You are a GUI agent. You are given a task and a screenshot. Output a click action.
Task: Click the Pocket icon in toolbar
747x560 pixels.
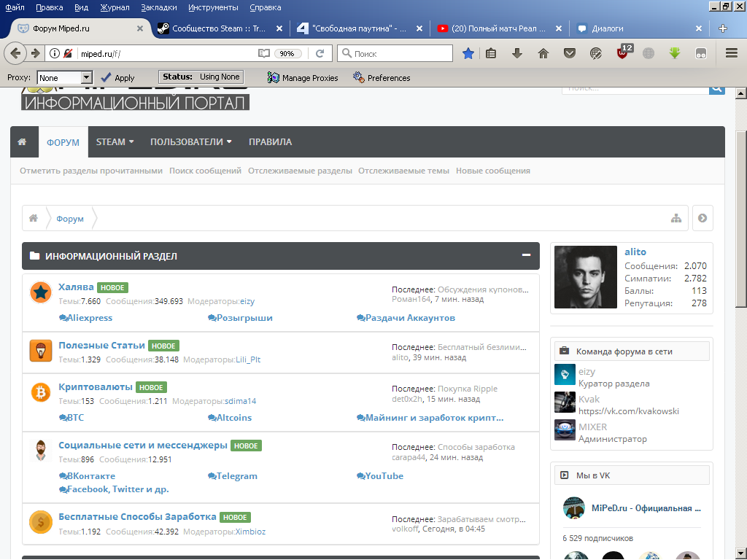point(569,53)
